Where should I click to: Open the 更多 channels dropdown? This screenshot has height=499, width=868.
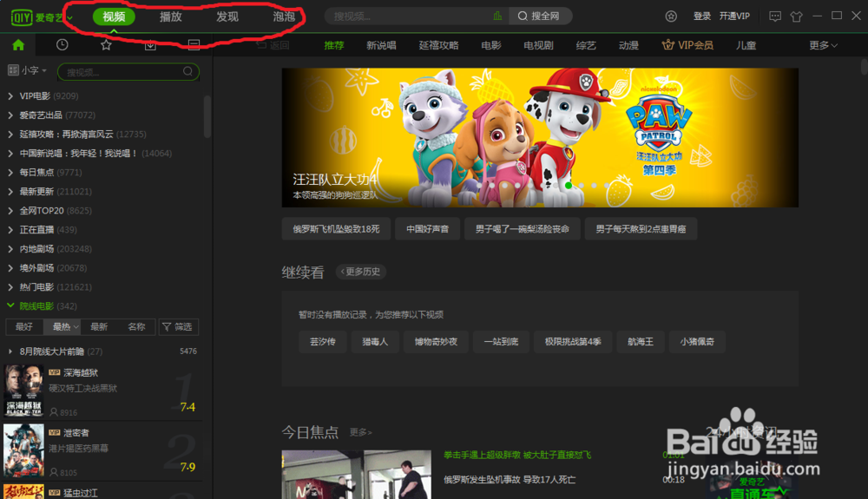pyautogui.click(x=823, y=45)
